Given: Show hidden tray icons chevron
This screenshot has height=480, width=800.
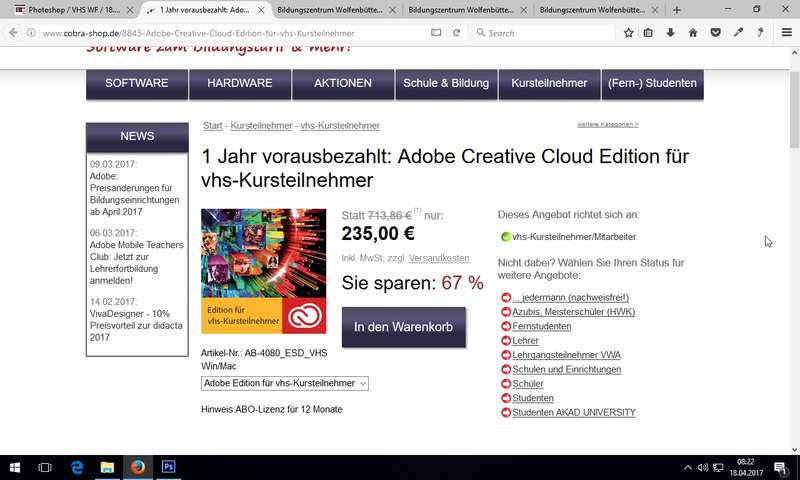Looking at the screenshot, I should [688, 467].
